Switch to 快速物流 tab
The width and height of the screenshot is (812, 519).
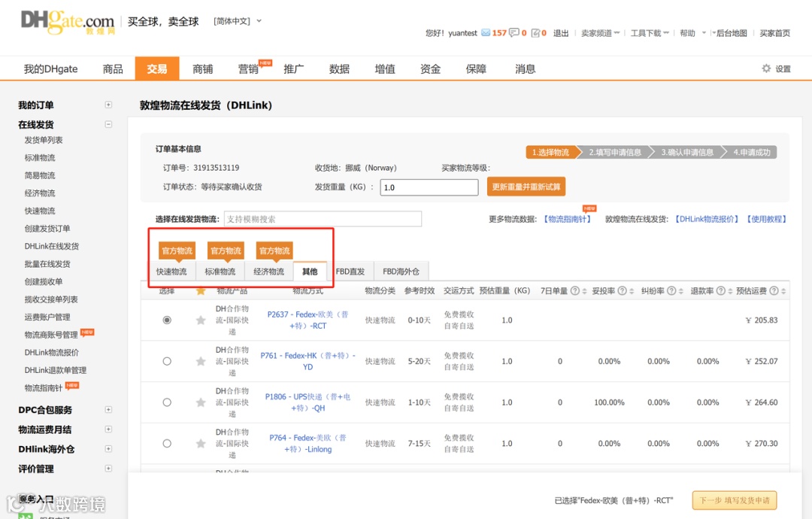(x=171, y=272)
